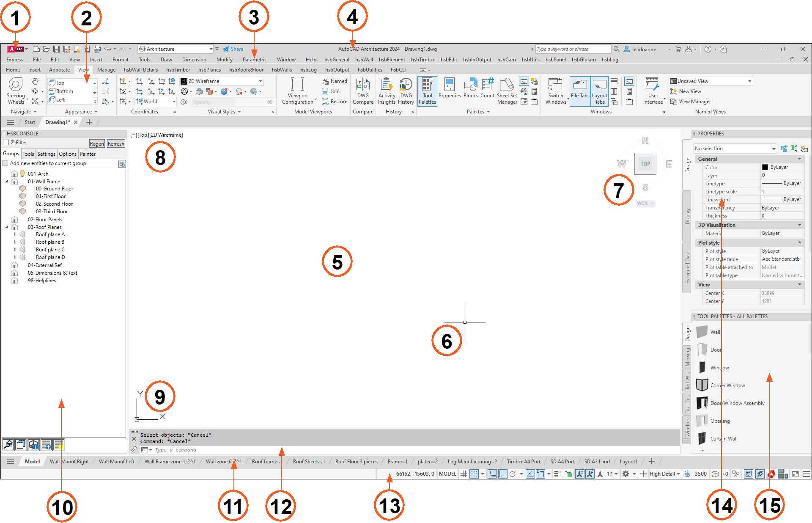Toggle File Tabs display
This screenshot has height=523, width=812.
580,91
